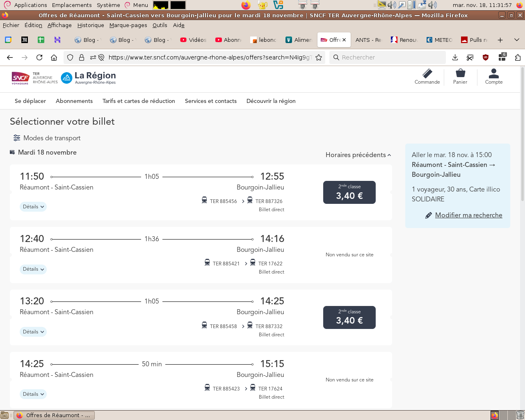Viewport: 525px width, 420px height.
Task: Bookmark this page with star icon
Action: pyautogui.click(x=319, y=57)
